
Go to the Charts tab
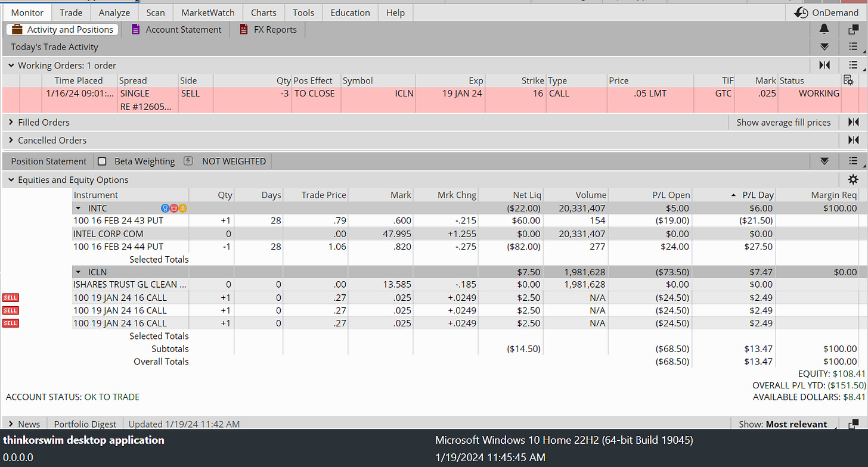coord(263,13)
